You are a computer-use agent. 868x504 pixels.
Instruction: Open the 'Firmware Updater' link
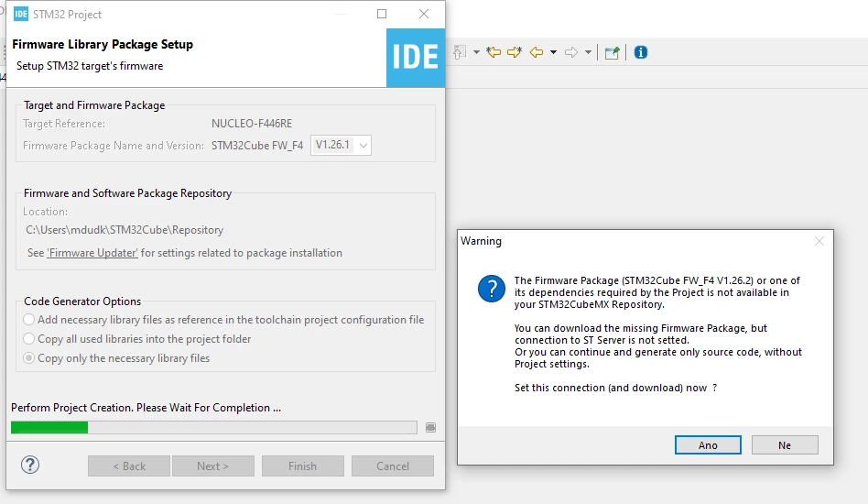tap(92, 253)
